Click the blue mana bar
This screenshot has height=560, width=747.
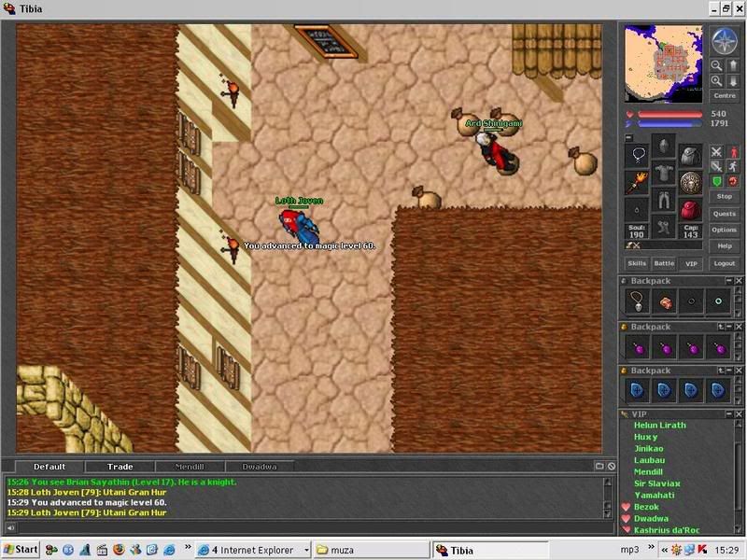click(x=669, y=124)
